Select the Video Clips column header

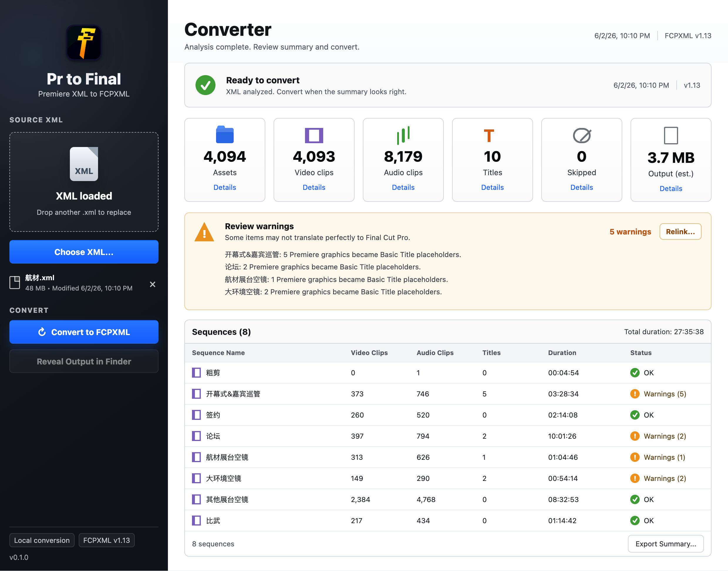(x=369, y=352)
